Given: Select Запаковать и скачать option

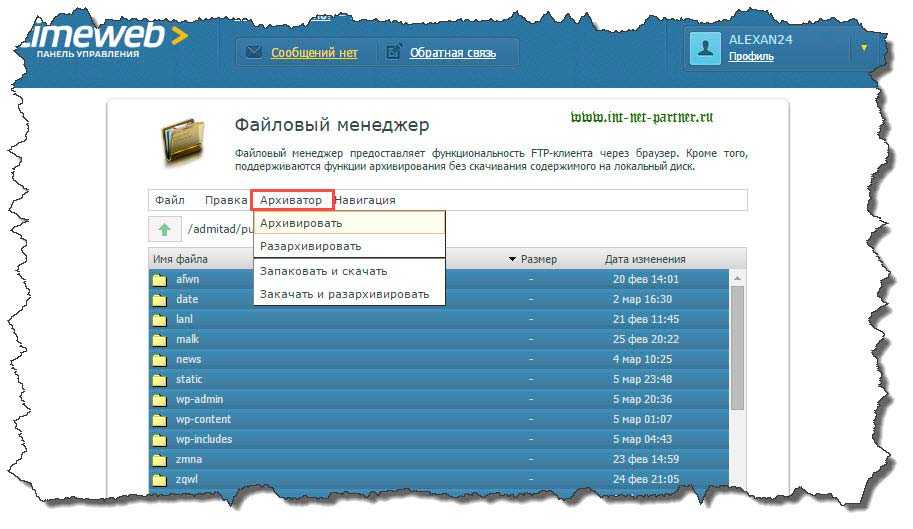Looking at the screenshot, I should 323,271.
